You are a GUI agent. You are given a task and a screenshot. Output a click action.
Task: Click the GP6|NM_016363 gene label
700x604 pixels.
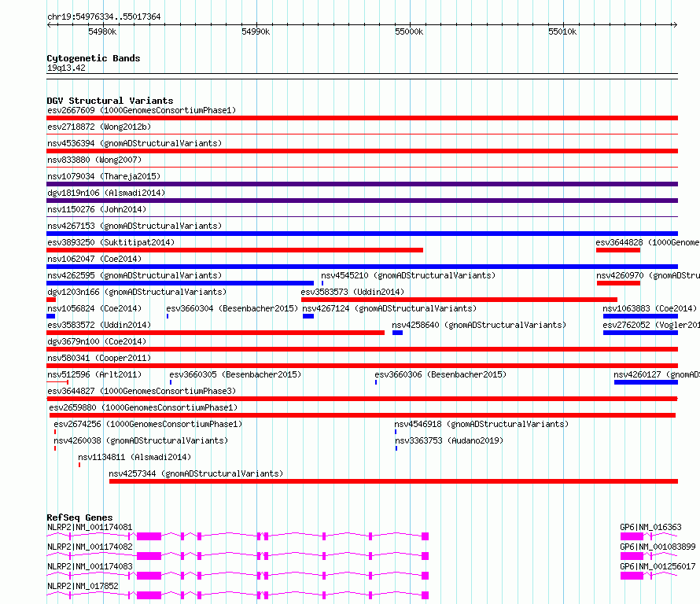(x=650, y=527)
